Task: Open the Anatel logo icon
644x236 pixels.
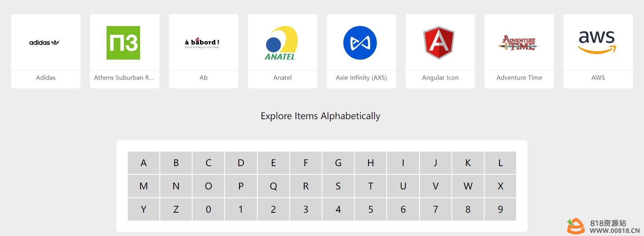Action: tap(281, 43)
